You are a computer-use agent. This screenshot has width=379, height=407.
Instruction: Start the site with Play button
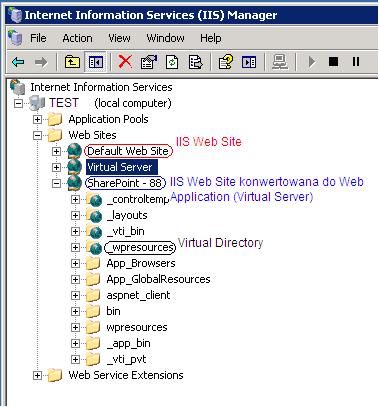pos(312,62)
